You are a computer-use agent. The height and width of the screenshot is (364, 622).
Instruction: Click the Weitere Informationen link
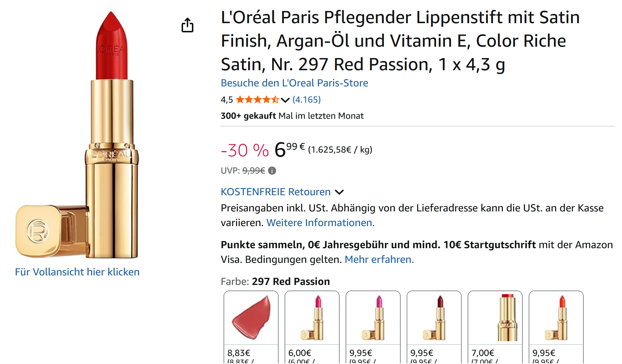[x=320, y=223]
